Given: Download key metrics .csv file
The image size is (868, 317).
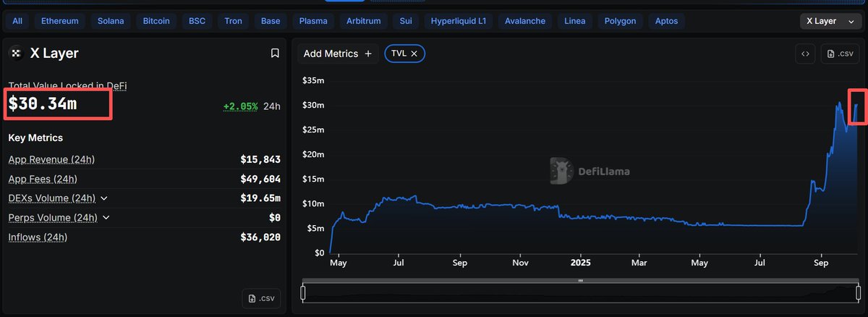Looking at the screenshot, I should pos(261,298).
